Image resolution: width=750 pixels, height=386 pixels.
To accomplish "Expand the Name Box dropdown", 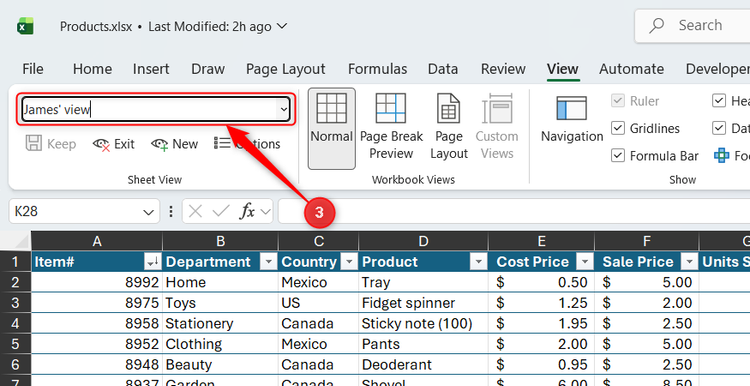I will (x=149, y=211).
